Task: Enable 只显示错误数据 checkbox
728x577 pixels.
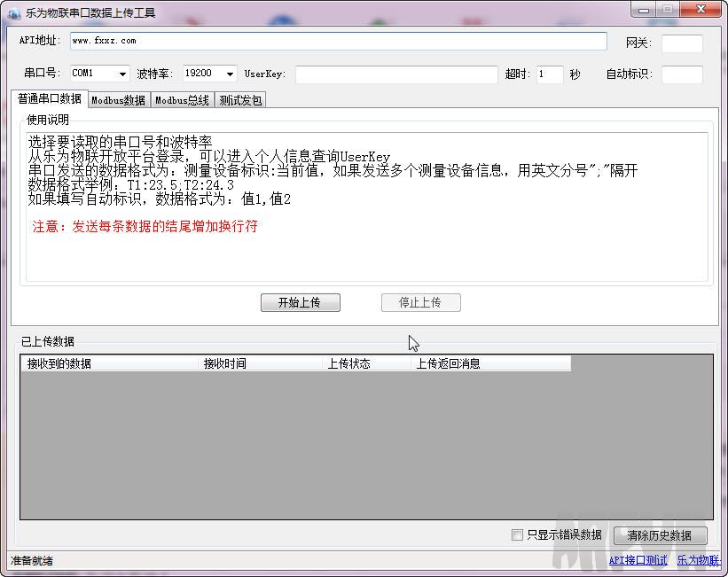Action: click(518, 535)
